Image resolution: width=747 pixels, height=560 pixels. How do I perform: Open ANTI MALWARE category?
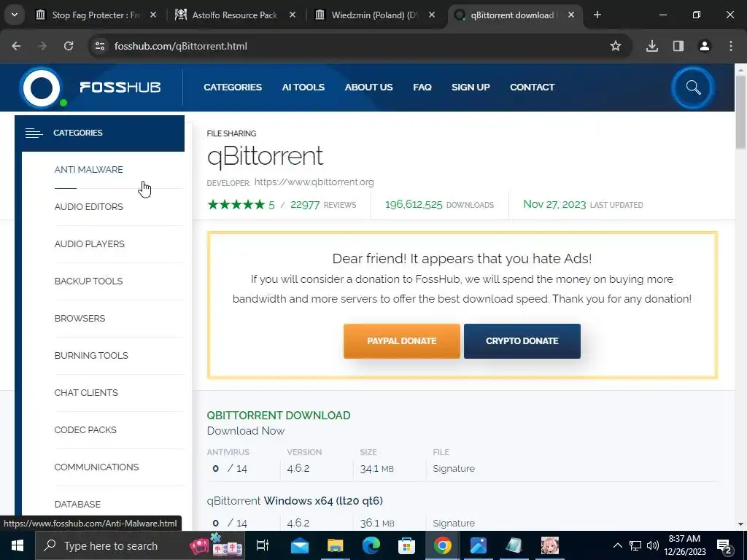[88, 169]
